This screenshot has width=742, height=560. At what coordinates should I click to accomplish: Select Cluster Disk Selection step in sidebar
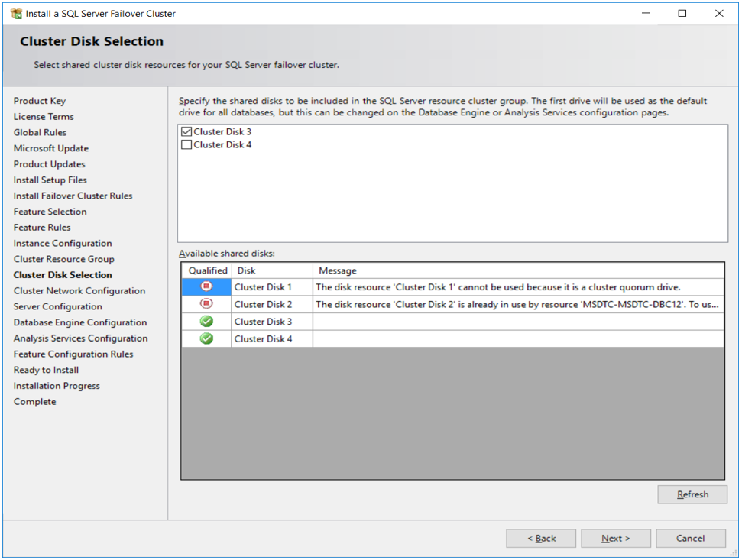tap(63, 275)
